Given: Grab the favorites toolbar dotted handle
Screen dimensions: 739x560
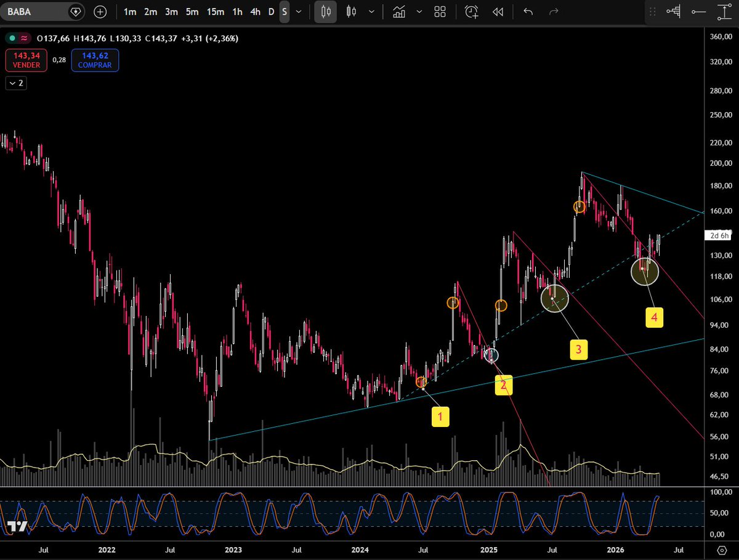Looking at the screenshot, I should point(653,12).
